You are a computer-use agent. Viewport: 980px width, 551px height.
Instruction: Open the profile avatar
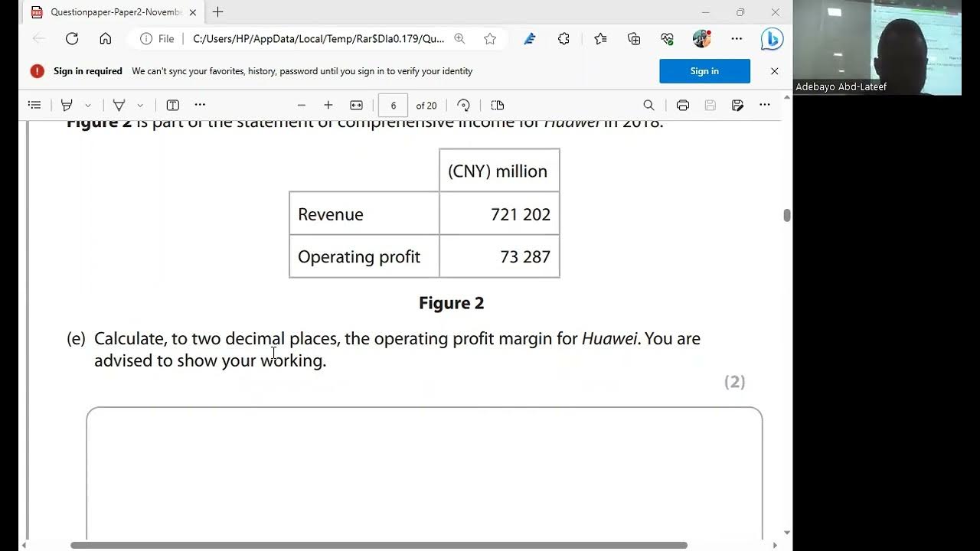pyautogui.click(x=701, y=38)
